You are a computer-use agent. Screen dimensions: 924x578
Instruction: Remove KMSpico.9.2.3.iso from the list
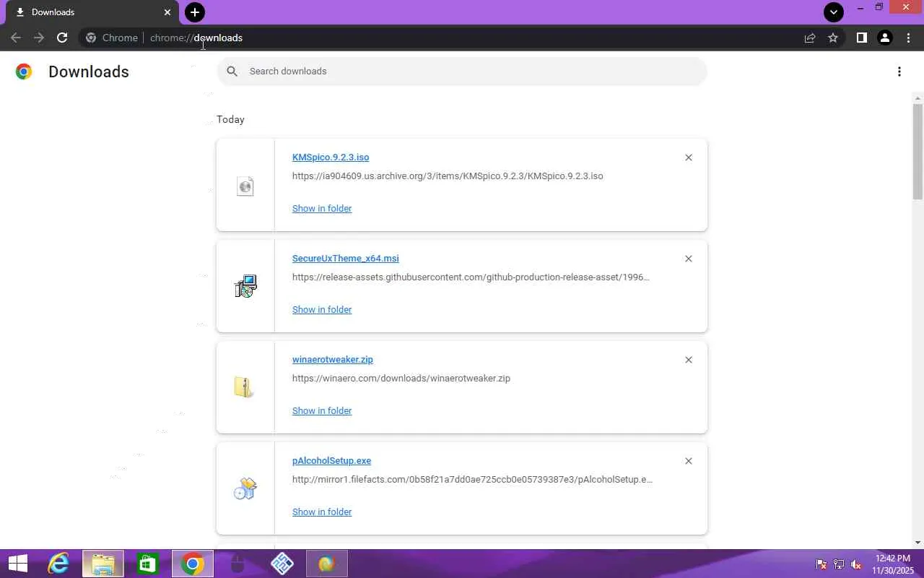coord(689,158)
